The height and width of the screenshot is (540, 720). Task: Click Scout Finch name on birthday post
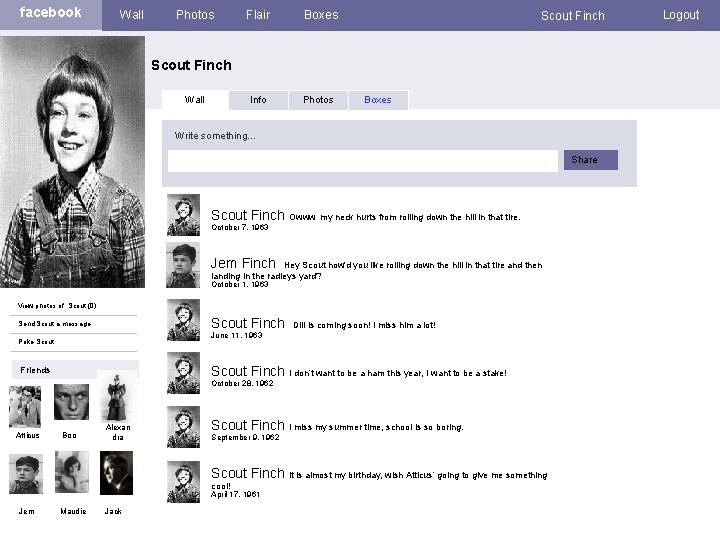248,472
